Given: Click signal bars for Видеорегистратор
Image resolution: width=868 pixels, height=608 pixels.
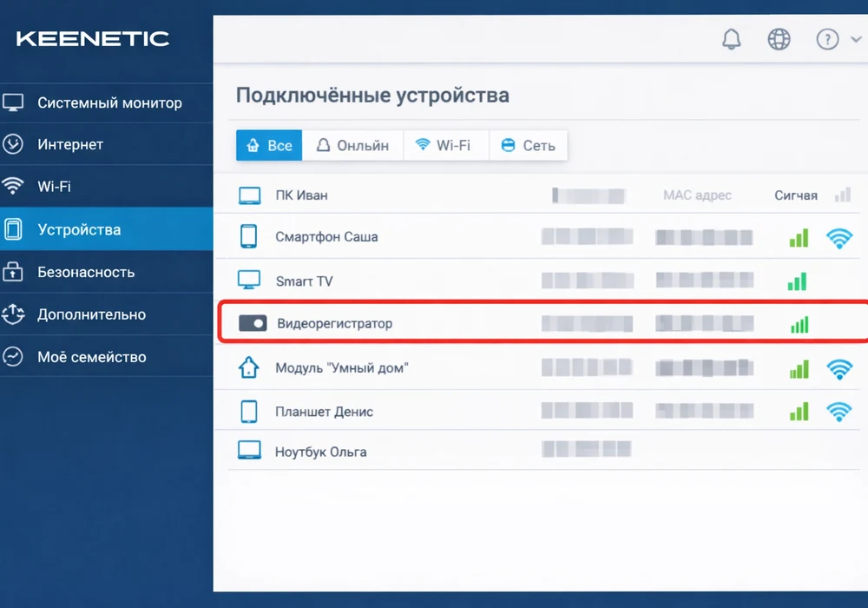Looking at the screenshot, I should tap(799, 325).
